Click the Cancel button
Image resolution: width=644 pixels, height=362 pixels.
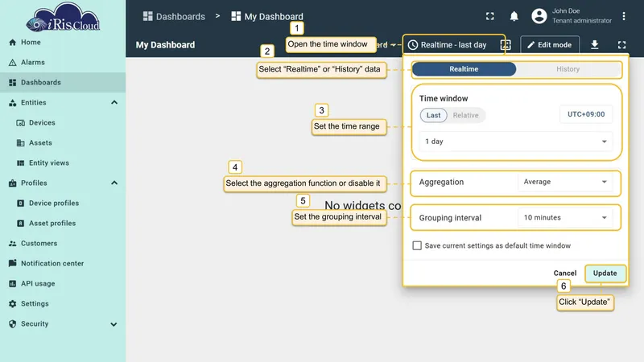565,274
